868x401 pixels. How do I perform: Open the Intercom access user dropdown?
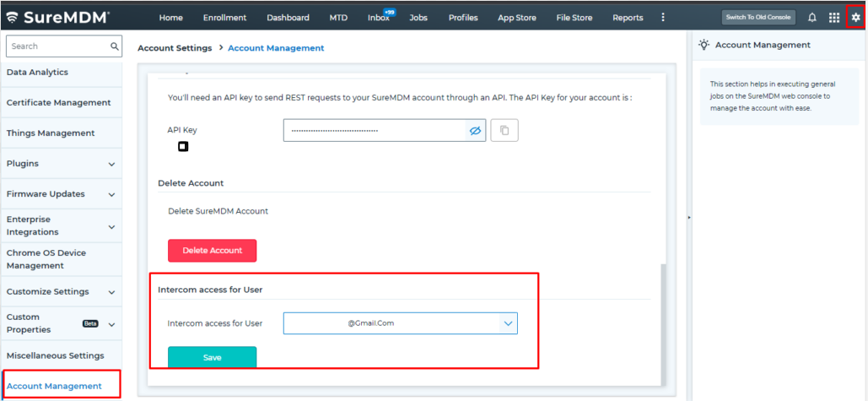400,323
